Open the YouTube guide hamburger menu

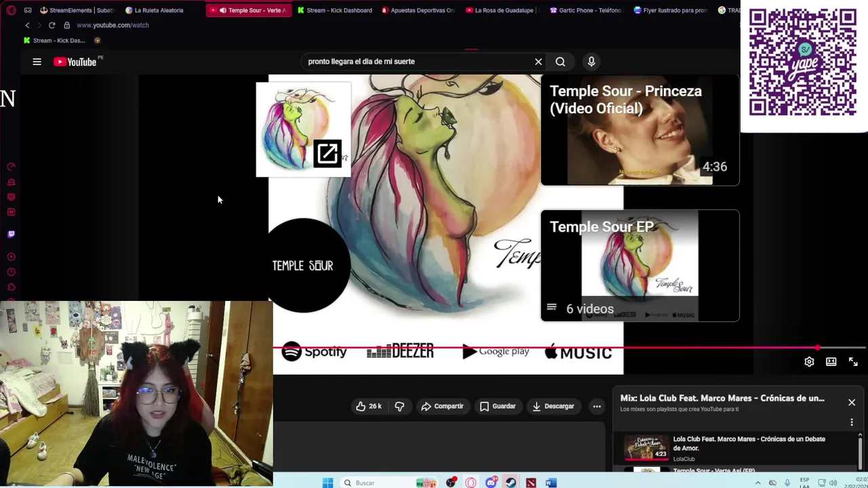coord(37,62)
